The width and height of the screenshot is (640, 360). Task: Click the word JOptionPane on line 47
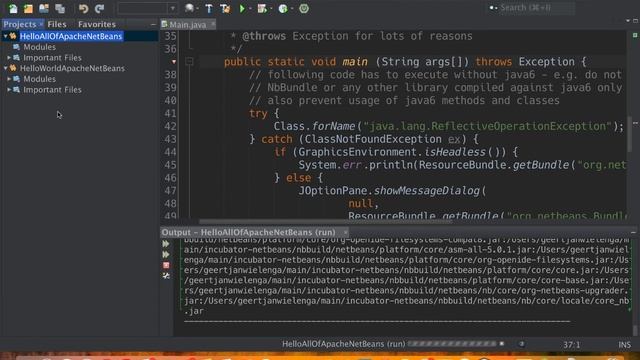(333, 191)
